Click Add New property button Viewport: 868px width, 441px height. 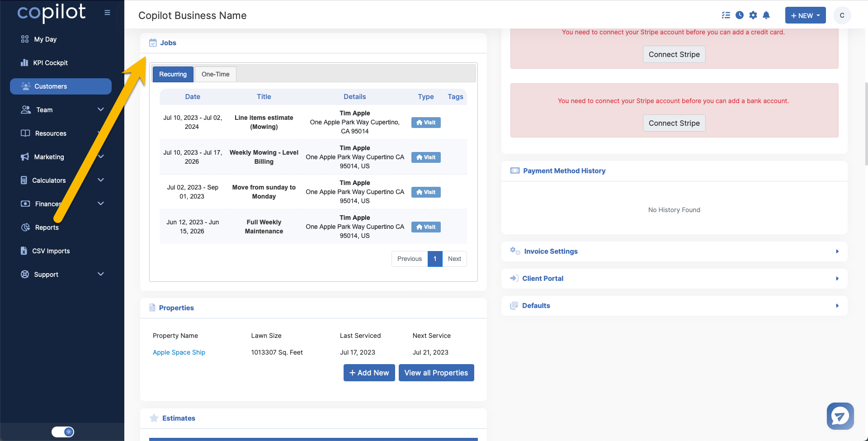point(369,373)
